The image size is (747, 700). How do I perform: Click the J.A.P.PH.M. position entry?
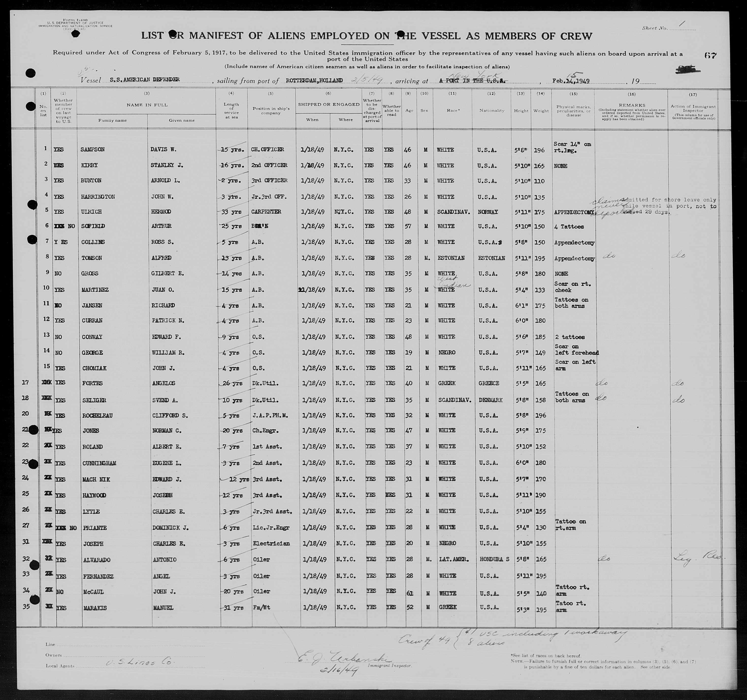tap(270, 416)
